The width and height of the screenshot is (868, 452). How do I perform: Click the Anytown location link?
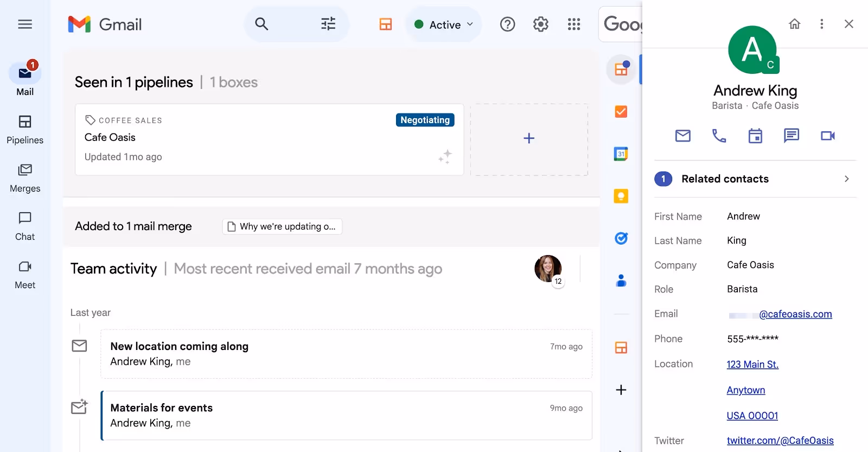click(746, 390)
